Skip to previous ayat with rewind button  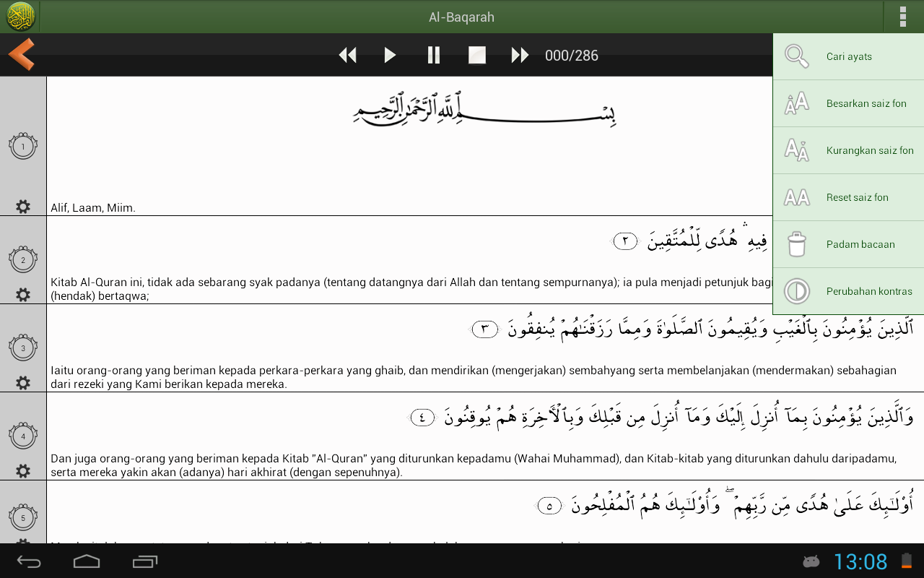(348, 55)
